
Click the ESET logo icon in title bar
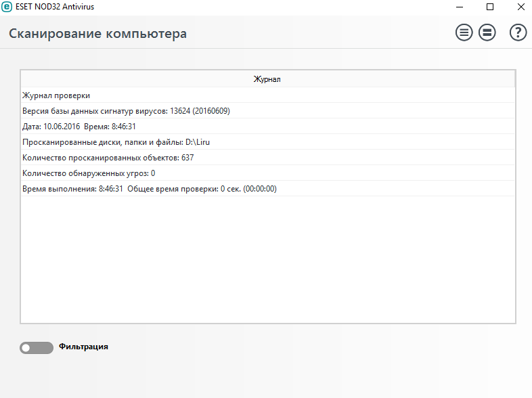(7, 7)
